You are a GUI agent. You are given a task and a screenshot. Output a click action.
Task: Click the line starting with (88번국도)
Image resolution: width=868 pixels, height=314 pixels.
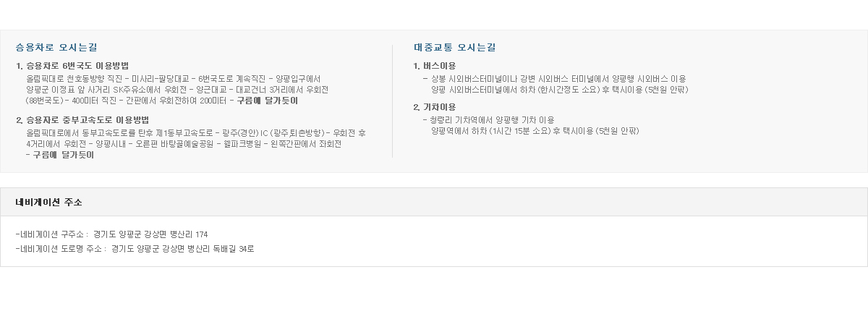coord(162,101)
